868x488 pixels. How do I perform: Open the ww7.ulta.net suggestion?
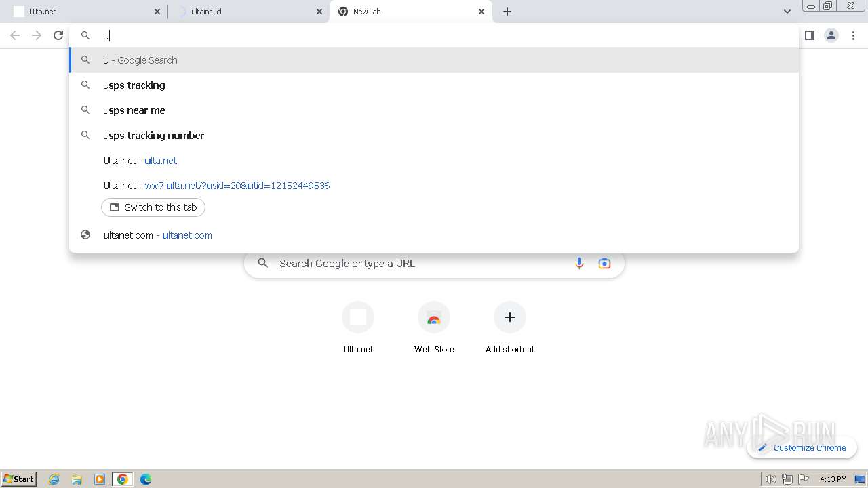(x=434, y=186)
